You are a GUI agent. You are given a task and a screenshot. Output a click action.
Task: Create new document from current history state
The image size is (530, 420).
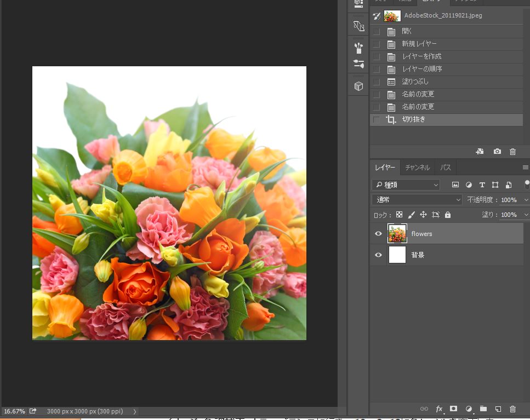[480, 152]
